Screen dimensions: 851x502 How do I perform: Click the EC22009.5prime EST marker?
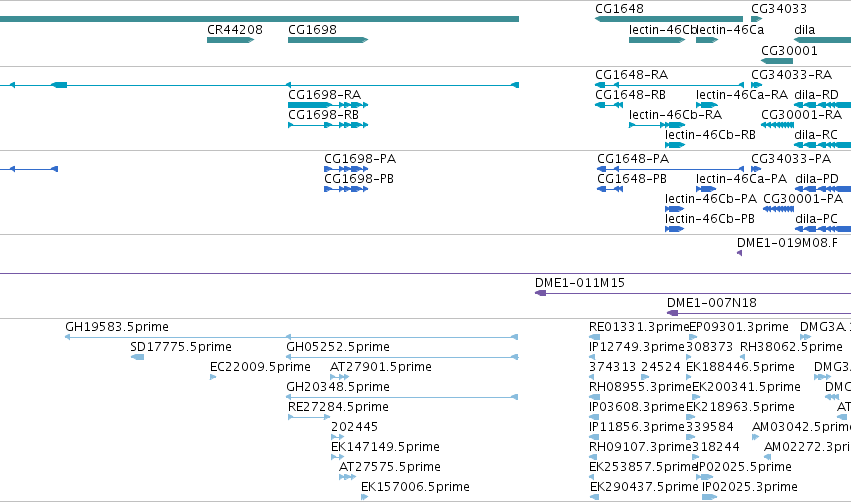pyautogui.click(x=213, y=377)
